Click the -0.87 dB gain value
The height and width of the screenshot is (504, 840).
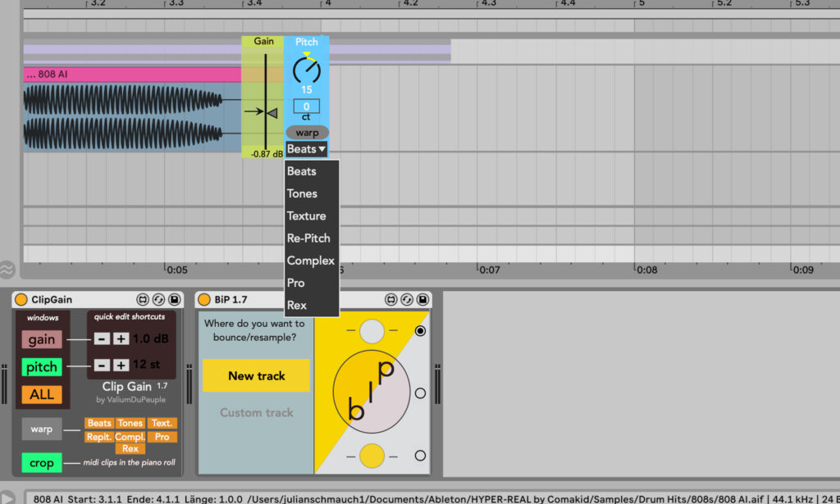267,154
